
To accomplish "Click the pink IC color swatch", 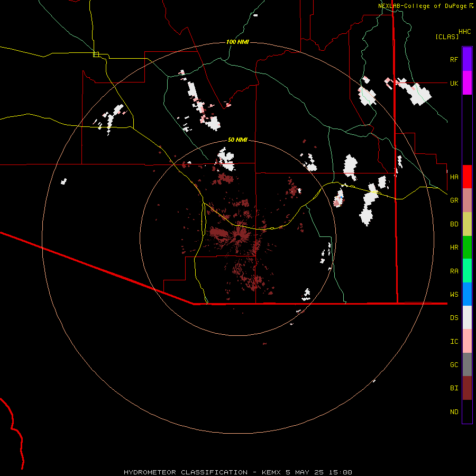I will [x=467, y=341].
